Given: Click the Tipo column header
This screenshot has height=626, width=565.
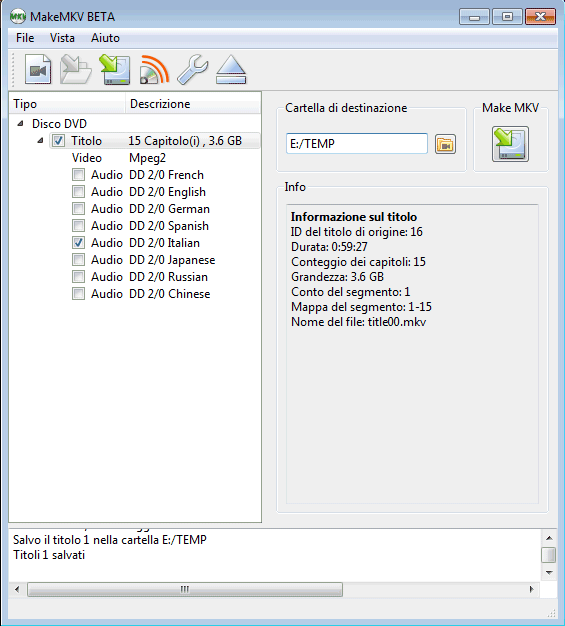Looking at the screenshot, I should [67, 104].
